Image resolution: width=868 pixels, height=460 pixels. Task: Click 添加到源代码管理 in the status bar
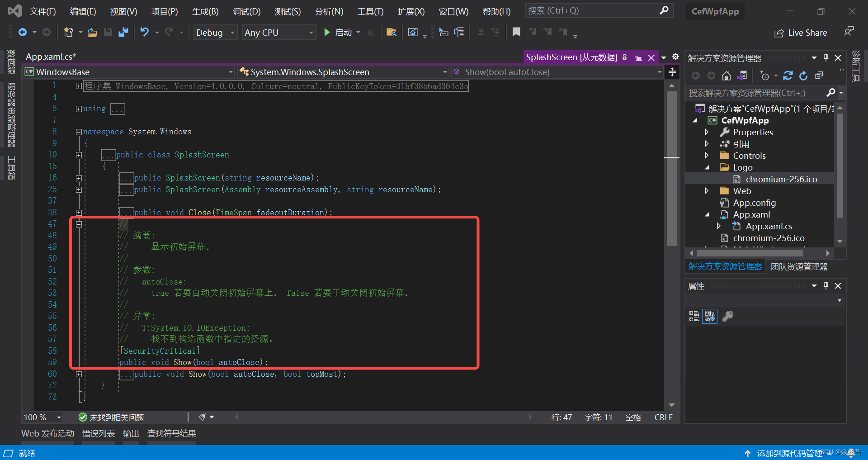(789, 453)
